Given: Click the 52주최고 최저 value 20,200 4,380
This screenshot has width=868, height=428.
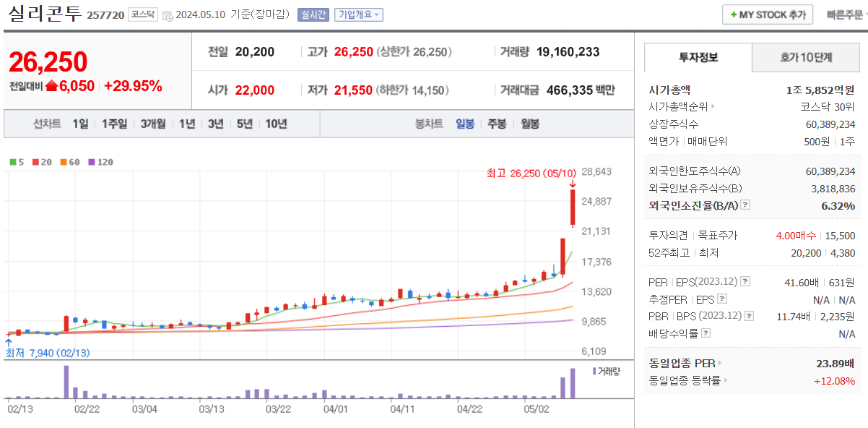Looking at the screenshot, I should tap(823, 253).
